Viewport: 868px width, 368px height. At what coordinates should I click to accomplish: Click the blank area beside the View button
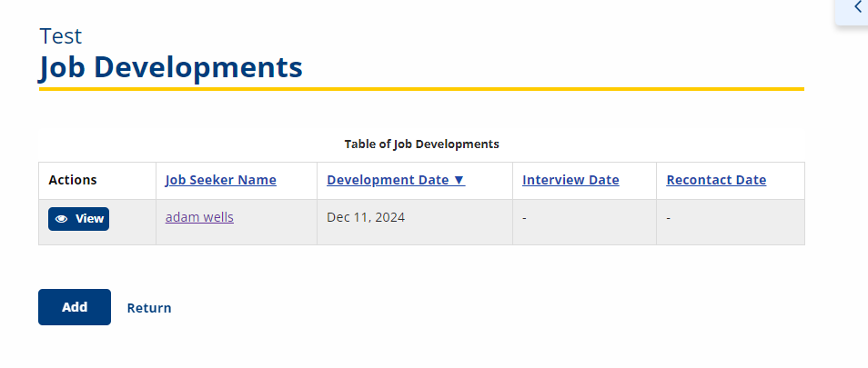[132, 219]
